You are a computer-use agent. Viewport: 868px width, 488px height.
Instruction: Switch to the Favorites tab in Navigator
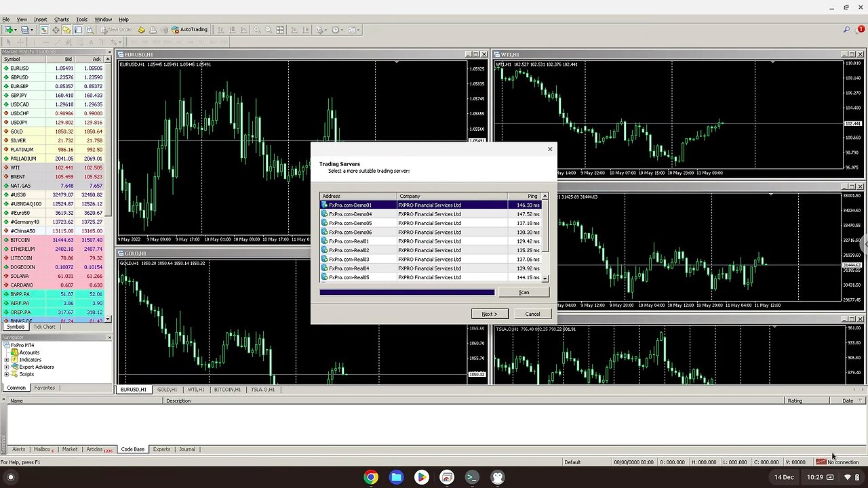pos(45,388)
